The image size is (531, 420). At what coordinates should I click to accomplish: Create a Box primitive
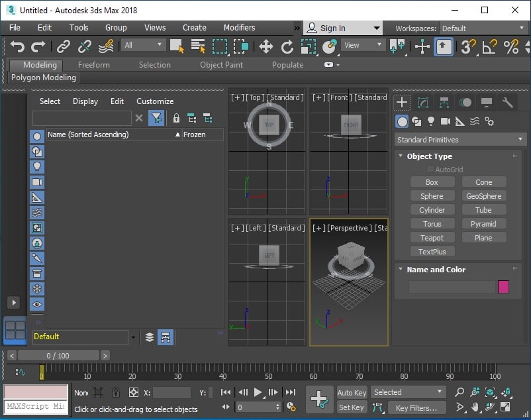coord(432,182)
